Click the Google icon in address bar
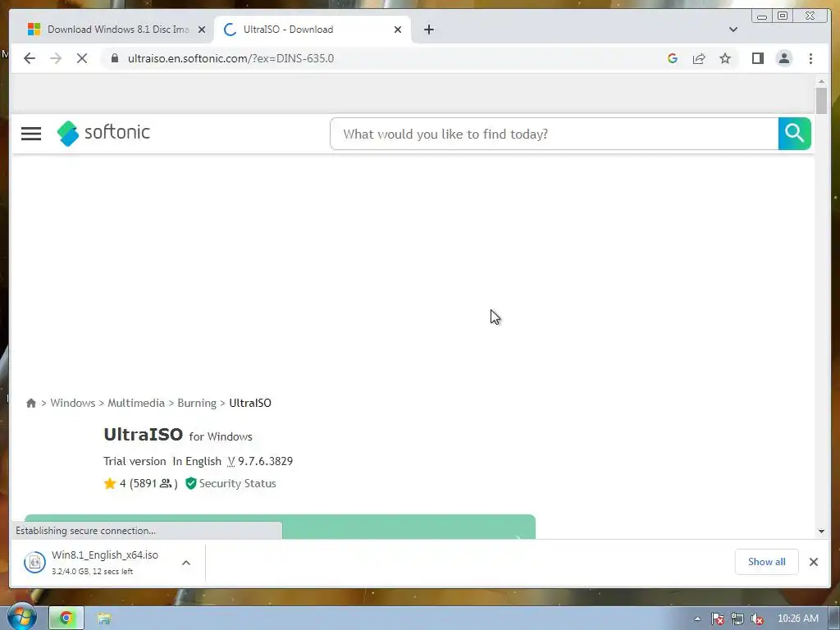The width and height of the screenshot is (840, 630). (673, 58)
